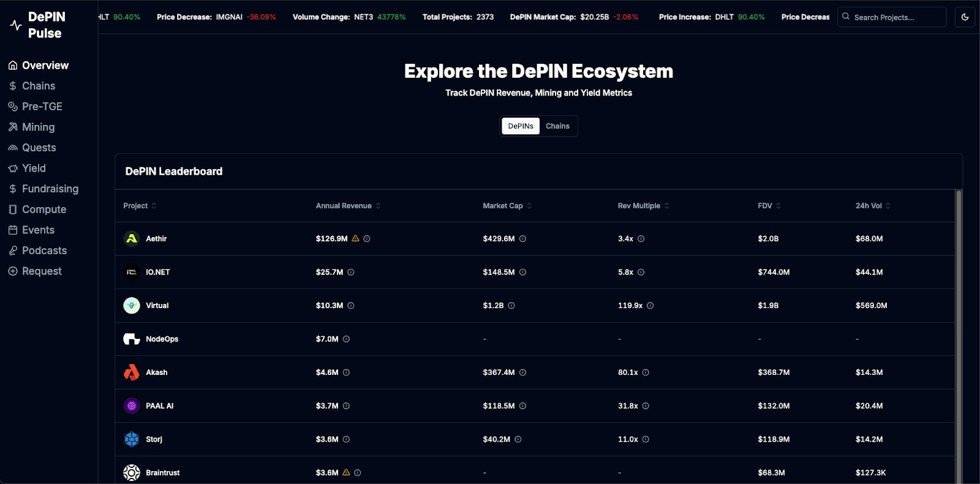980x484 pixels.
Task: Open the Mining page
Action: click(32, 127)
